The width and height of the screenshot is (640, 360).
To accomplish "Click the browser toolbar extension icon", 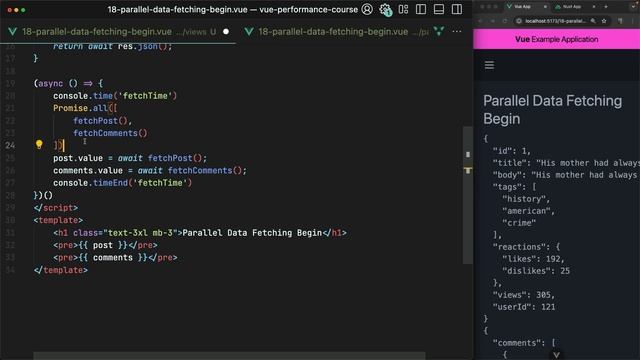I will [620, 21].
